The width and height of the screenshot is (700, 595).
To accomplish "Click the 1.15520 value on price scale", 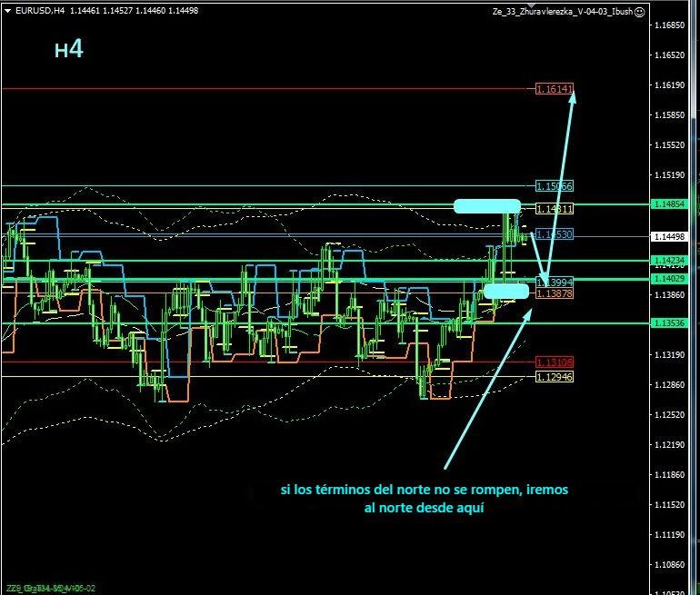I will point(669,145).
